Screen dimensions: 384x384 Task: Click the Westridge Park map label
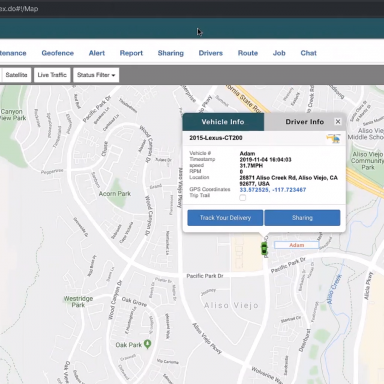[78, 302]
